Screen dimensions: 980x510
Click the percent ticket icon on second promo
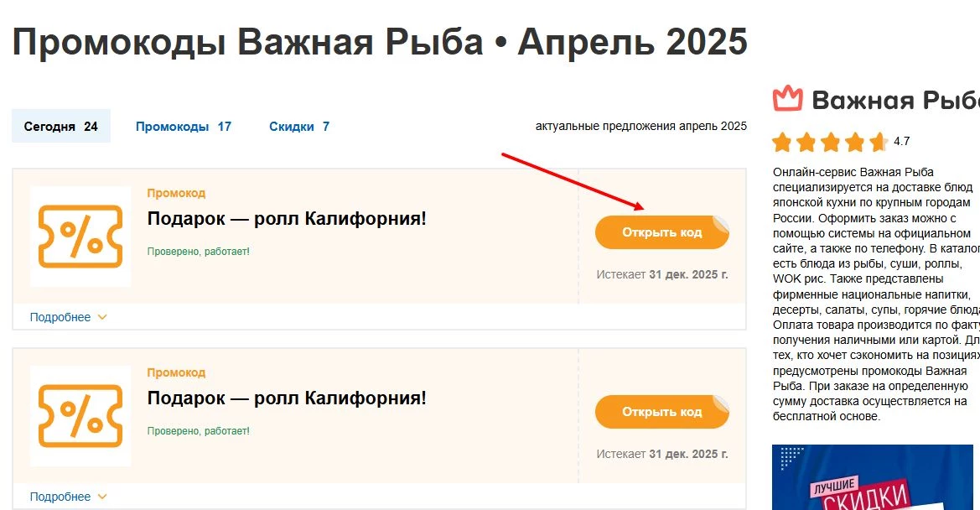pos(80,416)
